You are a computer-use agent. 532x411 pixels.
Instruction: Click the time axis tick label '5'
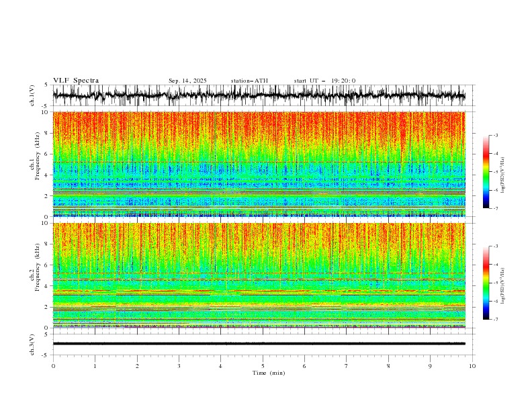[x=263, y=366]
